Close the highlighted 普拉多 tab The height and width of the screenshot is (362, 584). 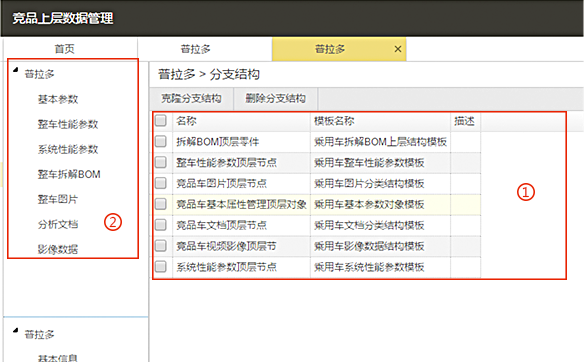point(398,49)
